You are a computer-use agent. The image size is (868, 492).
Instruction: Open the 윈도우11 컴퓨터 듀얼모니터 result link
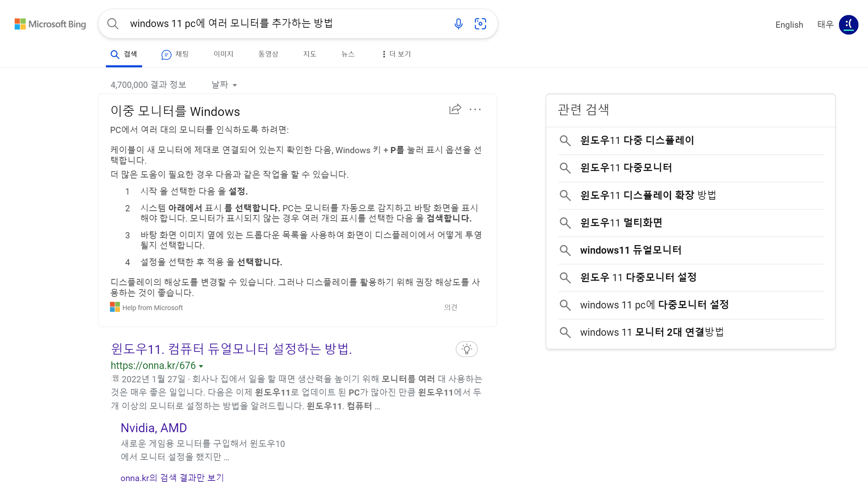click(x=231, y=349)
